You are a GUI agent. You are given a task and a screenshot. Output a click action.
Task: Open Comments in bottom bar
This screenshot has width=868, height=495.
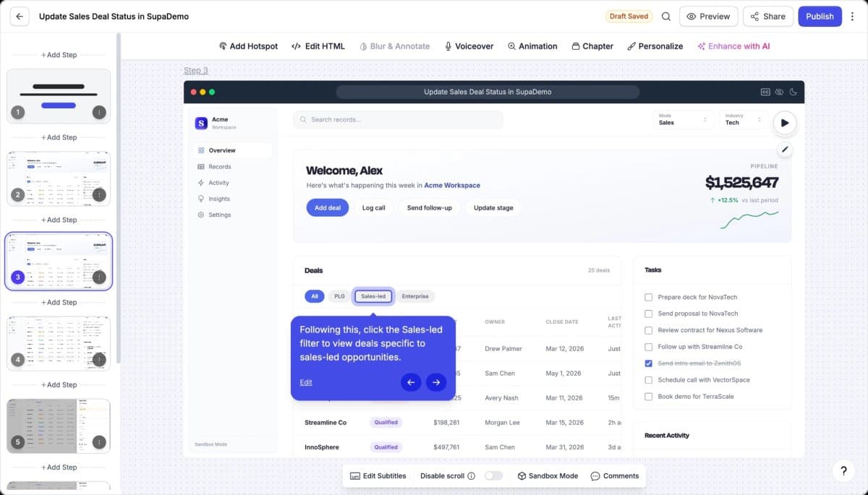pyautogui.click(x=615, y=476)
